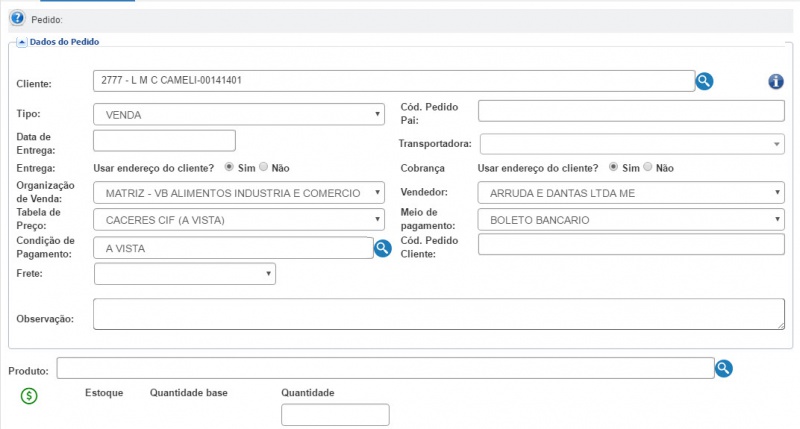The image size is (800, 429).
Task: Focus the Condição de Pagamento field
Action: (x=233, y=248)
